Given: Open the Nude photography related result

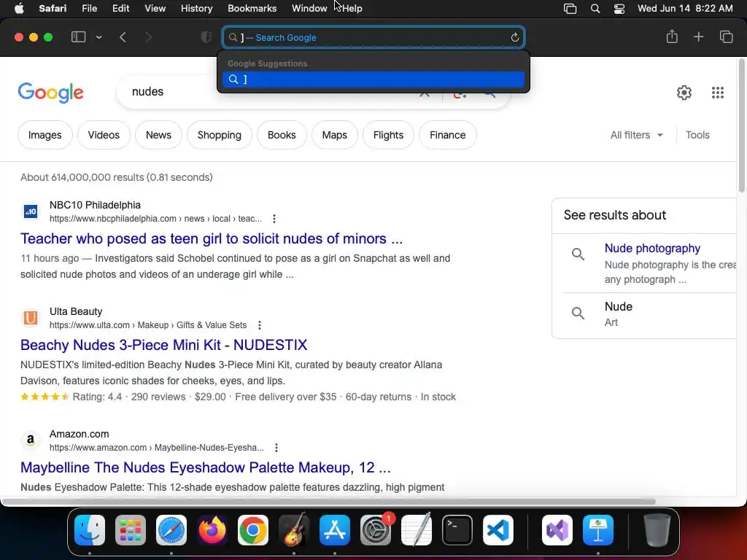Looking at the screenshot, I should pyautogui.click(x=652, y=249).
